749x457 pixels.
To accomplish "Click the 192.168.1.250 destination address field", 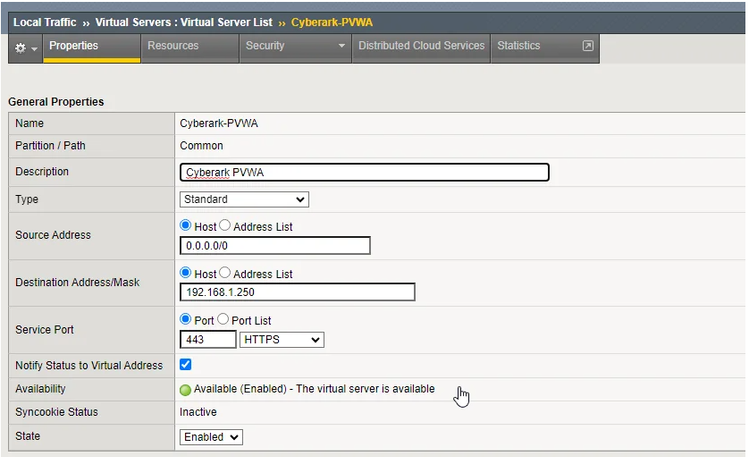I will pyautogui.click(x=297, y=292).
